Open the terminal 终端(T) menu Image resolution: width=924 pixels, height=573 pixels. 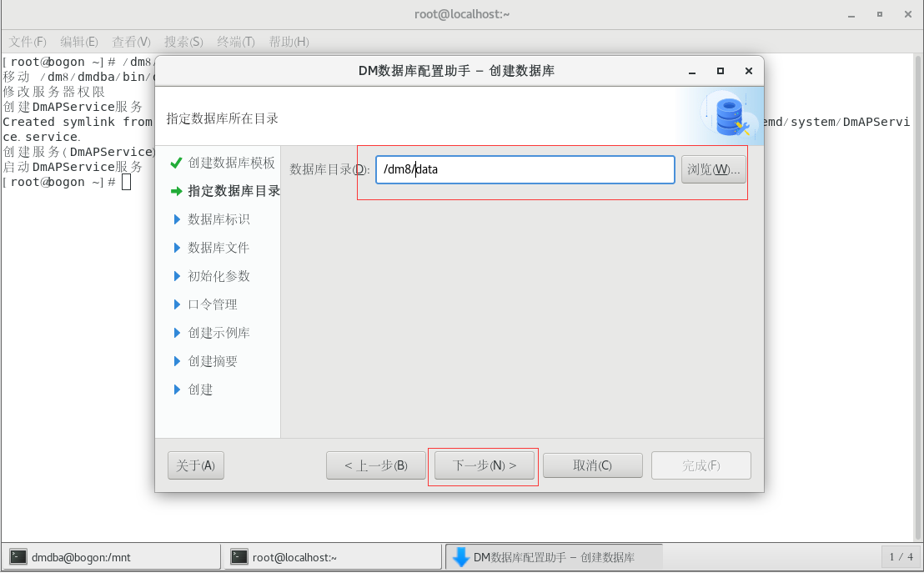pyautogui.click(x=236, y=42)
